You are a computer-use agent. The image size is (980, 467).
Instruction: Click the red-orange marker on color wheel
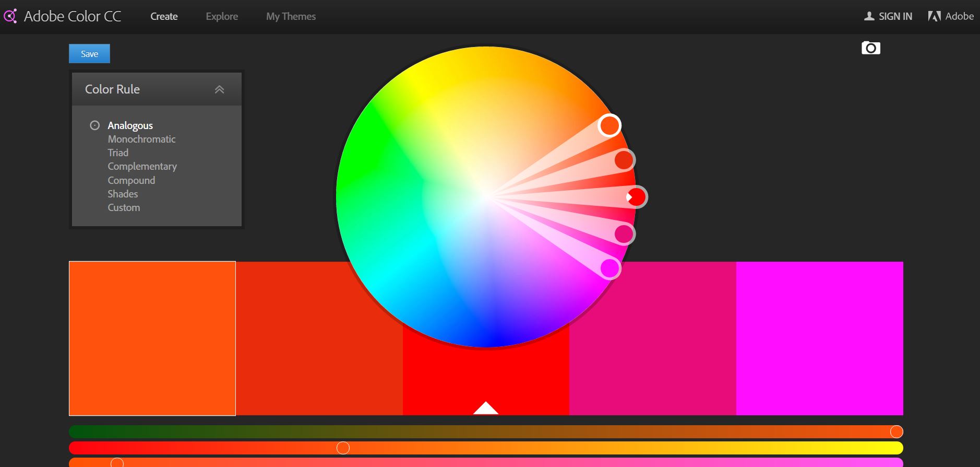pos(624,160)
